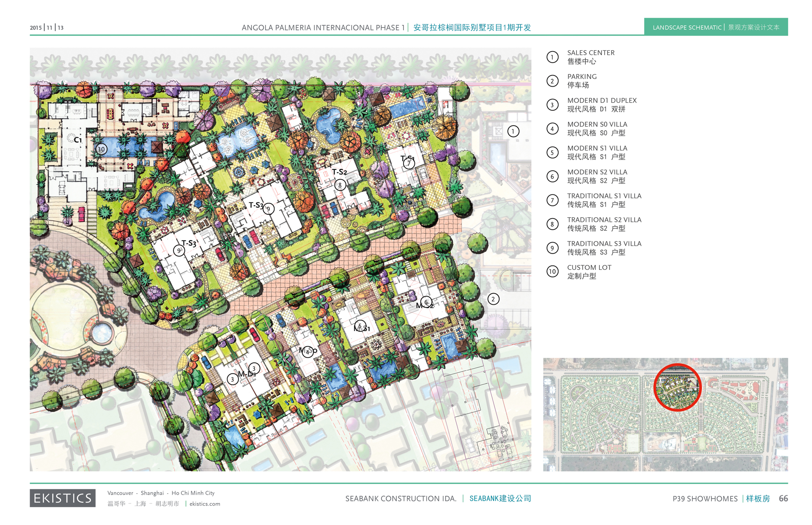This screenshot has width=812, height=525.
Task: Click the circled 10 marker on pool
Action: point(101,149)
